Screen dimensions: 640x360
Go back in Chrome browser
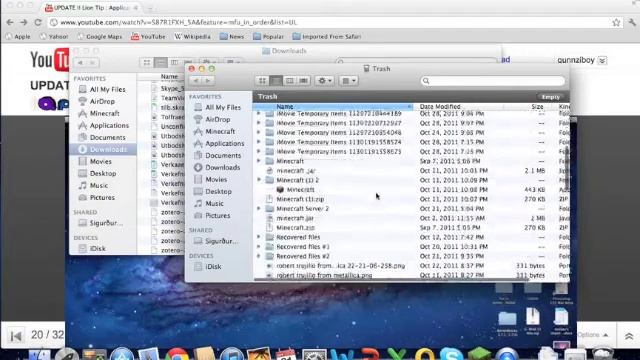pyautogui.click(x=10, y=22)
